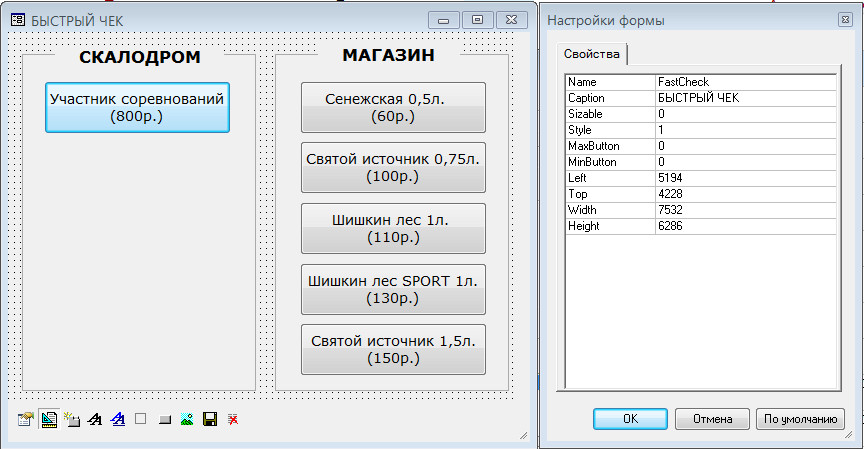Image resolution: width=864 pixels, height=449 pixels.
Task: Choose Шишкин лес SPORT 1л. (130р.) button
Action: tap(393, 289)
